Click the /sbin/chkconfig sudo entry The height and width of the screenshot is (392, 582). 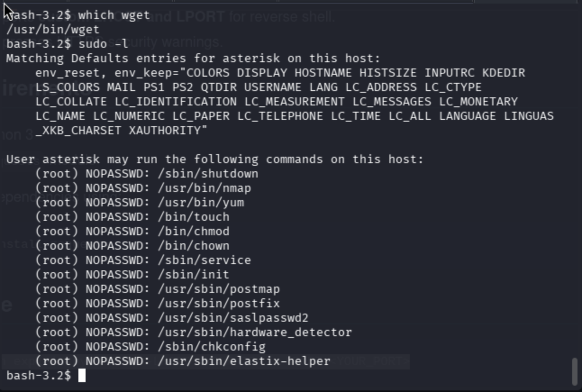click(x=211, y=346)
